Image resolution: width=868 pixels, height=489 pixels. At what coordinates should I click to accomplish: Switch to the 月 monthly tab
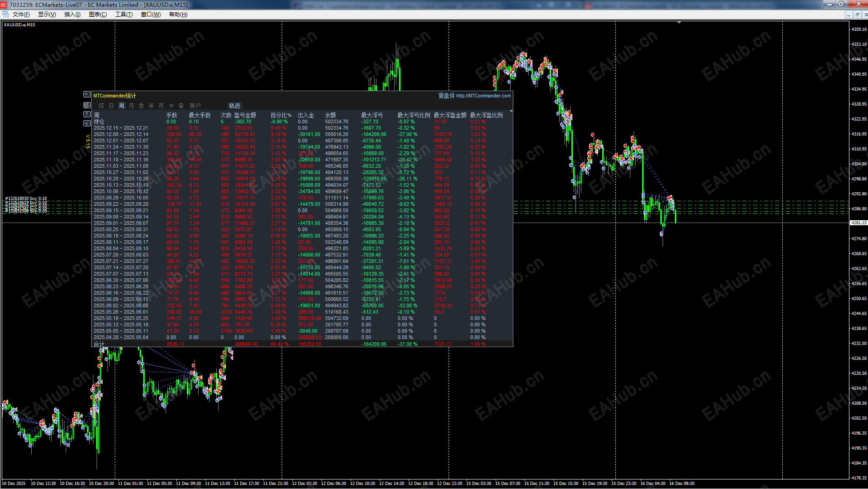click(x=132, y=106)
